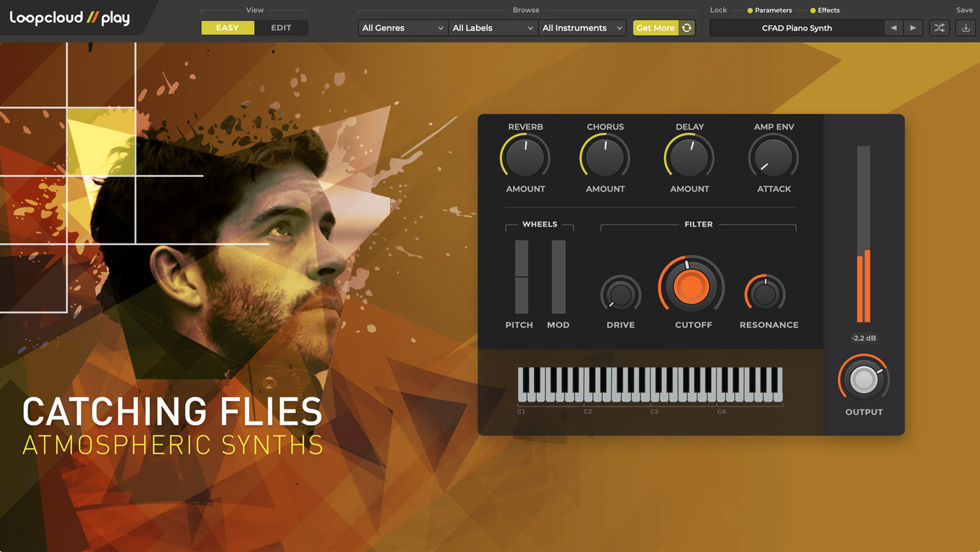Switch to EDIT view
This screenshot has height=552, width=980.
281,28
